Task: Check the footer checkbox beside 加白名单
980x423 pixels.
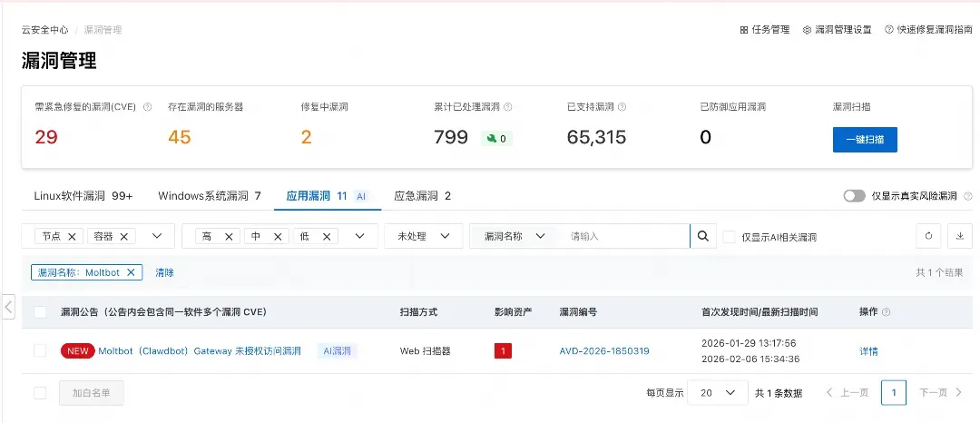Action: click(x=40, y=393)
